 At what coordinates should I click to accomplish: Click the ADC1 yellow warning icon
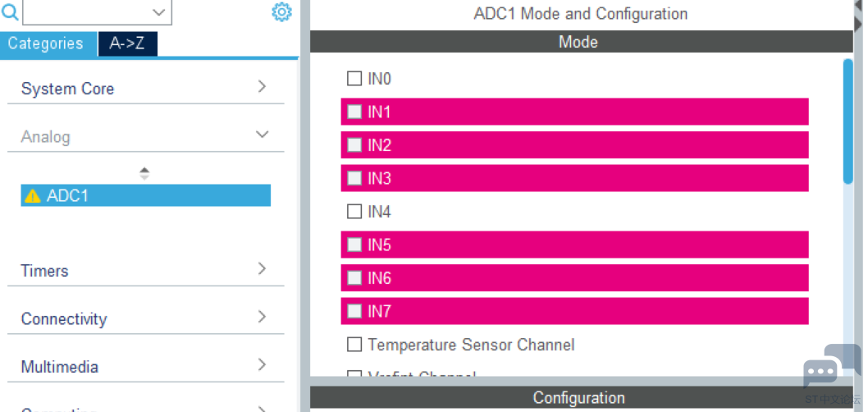click(33, 196)
